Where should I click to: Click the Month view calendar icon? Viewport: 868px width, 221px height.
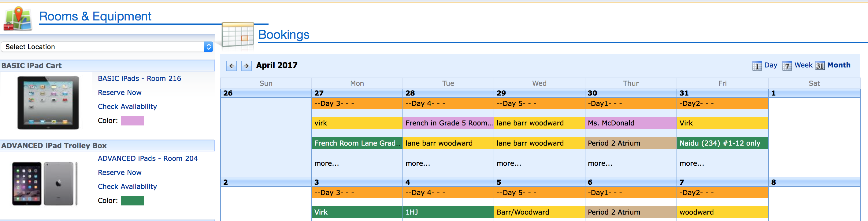pyautogui.click(x=820, y=66)
